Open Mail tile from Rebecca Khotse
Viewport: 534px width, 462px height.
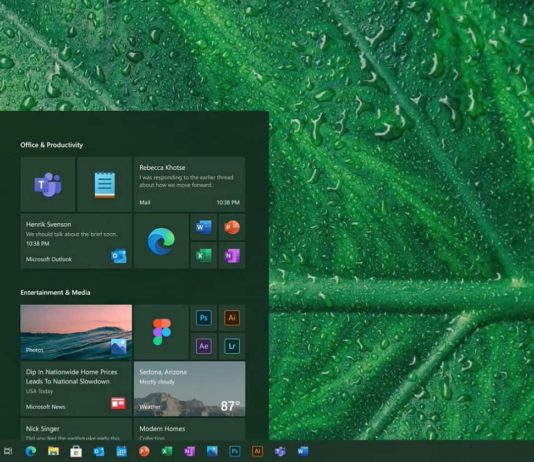coord(189,184)
